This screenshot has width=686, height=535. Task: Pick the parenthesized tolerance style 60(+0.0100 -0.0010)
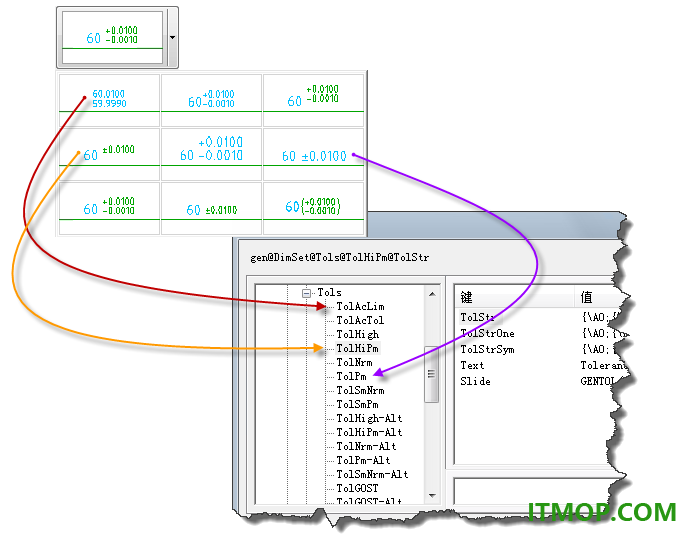click(313, 208)
